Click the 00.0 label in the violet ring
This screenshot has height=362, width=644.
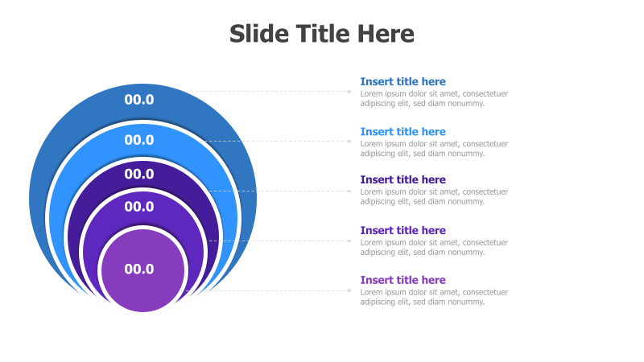[x=139, y=207]
